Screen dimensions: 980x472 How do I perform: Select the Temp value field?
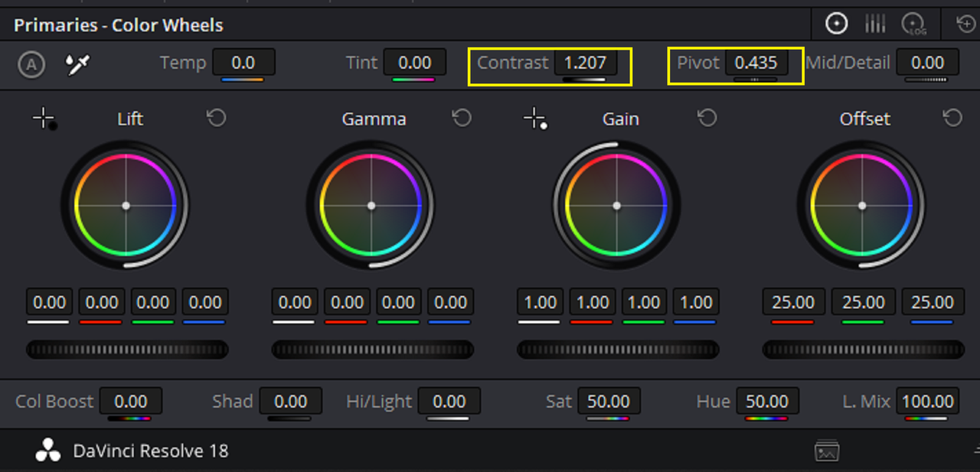click(x=243, y=63)
